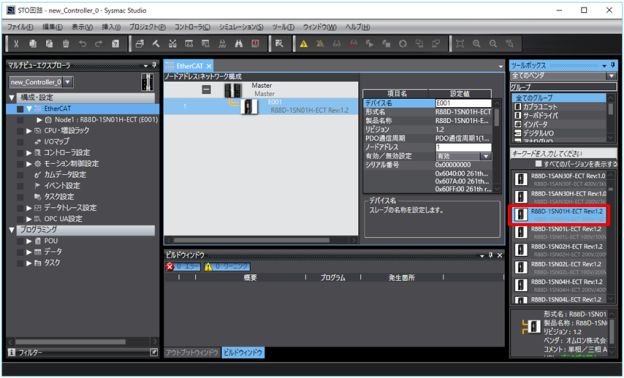Viewport: 624px width, 378px height.
Task: Expand the Node1 R88D-1SN01H-ECT tree item
Action: click(x=39, y=120)
